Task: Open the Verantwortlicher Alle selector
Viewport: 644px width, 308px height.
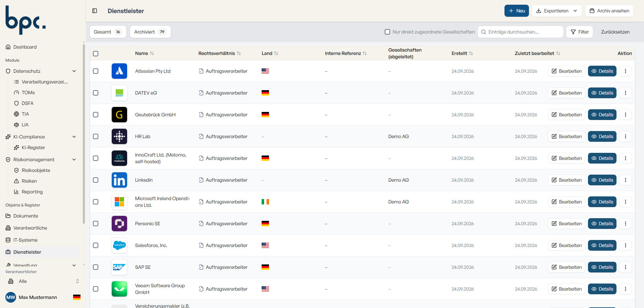Action: pos(43,281)
